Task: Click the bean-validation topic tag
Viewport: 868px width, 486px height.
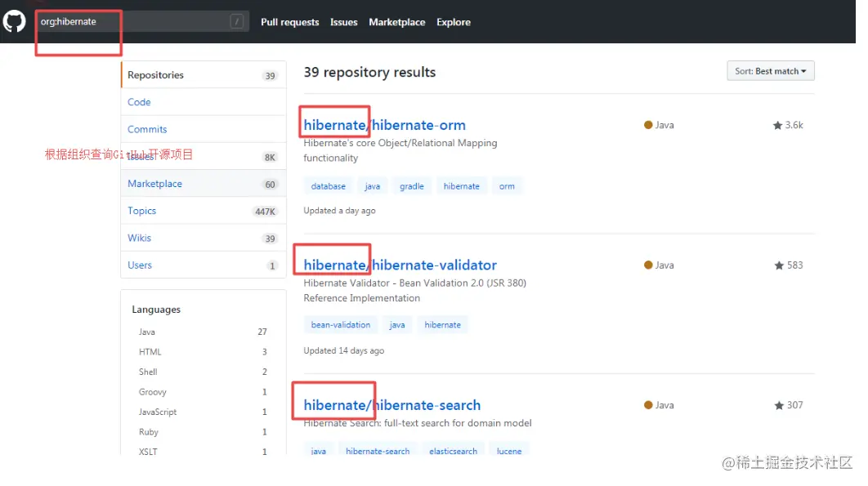Action: click(341, 324)
